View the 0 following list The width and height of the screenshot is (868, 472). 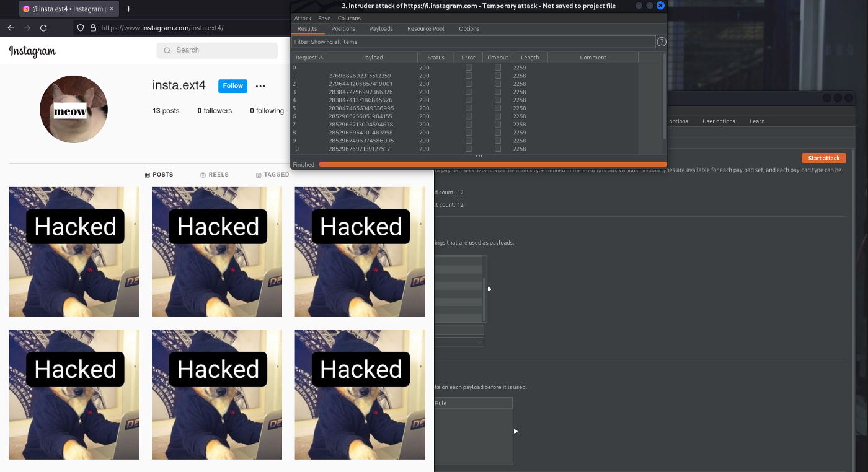tap(267, 111)
